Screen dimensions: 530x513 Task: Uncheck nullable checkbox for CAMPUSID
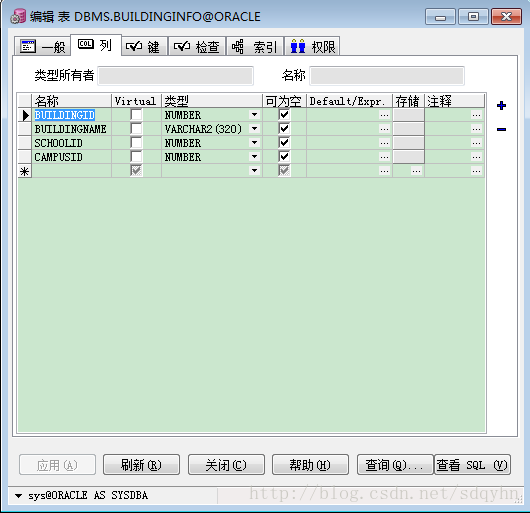(x=284, y=156)
